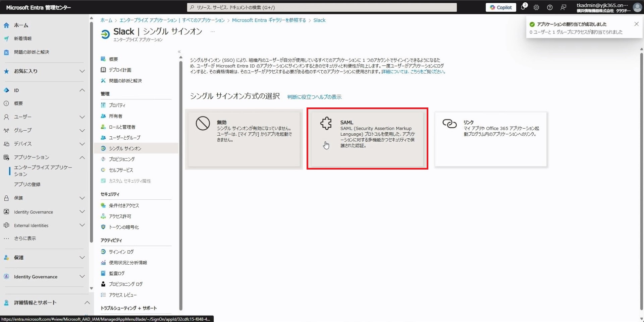Expand 保護 with lock icon
Screen dimensions: 644x322
point(82,198)
